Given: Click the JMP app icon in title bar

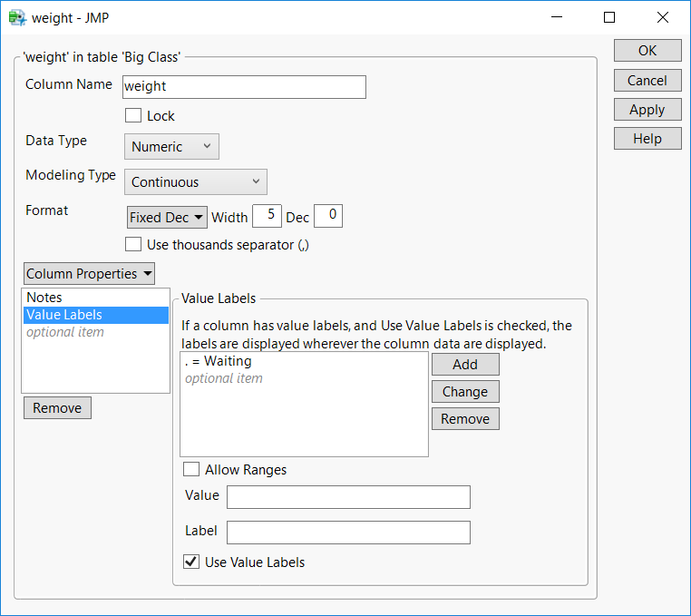Looking at the screenshot, I should pos(16,17).
